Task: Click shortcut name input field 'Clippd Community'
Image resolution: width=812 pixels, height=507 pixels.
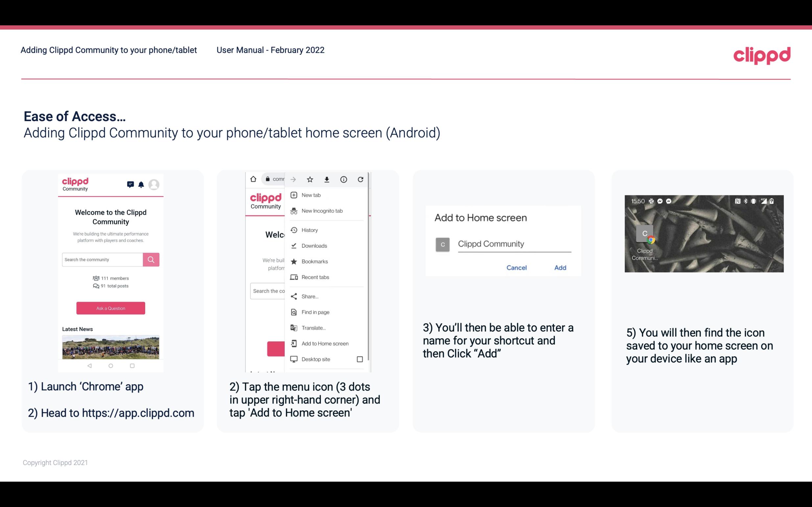Action: pyautogui.click(x=513, y=243)
